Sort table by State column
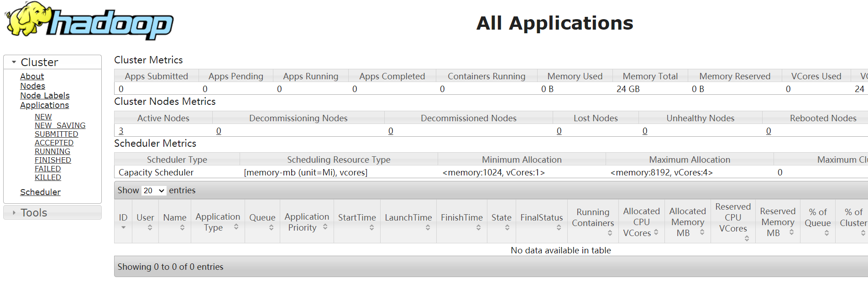 502,221
